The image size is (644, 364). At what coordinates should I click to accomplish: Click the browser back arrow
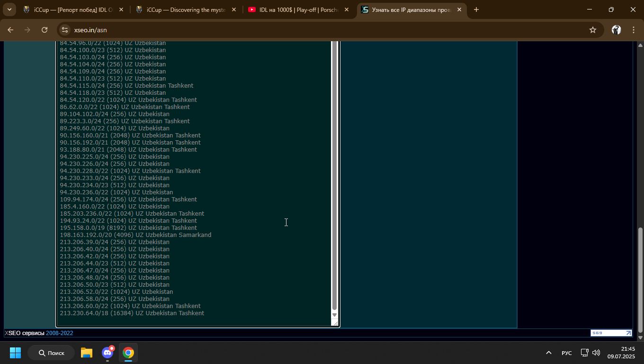pyautogui.click(x=10, y=30)
